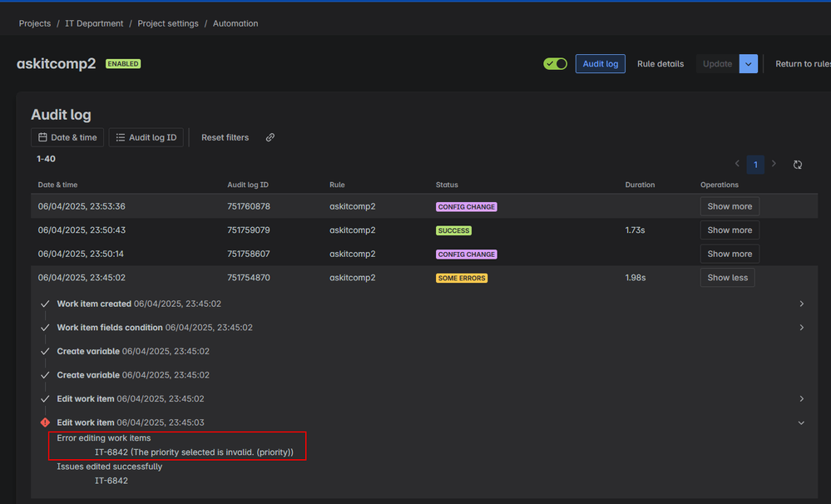Viewport: 831px width, 504px height.
Task: Go to Projects breadcrumb
Action: (x=35, y=23)
